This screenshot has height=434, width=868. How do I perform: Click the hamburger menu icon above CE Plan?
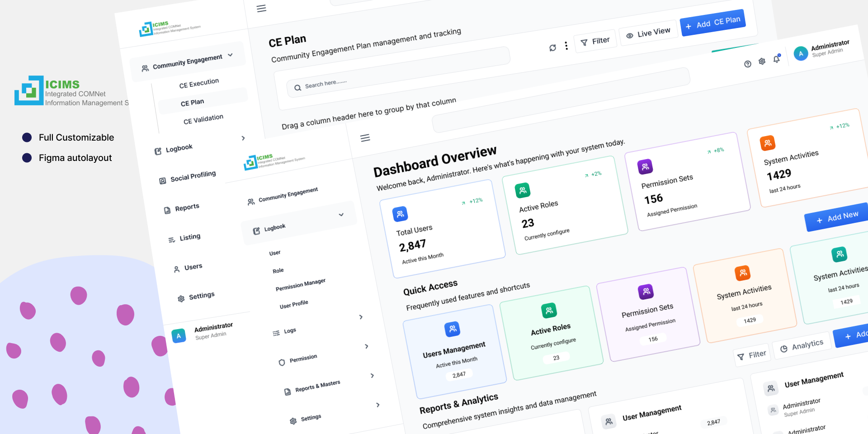[261, 9]
